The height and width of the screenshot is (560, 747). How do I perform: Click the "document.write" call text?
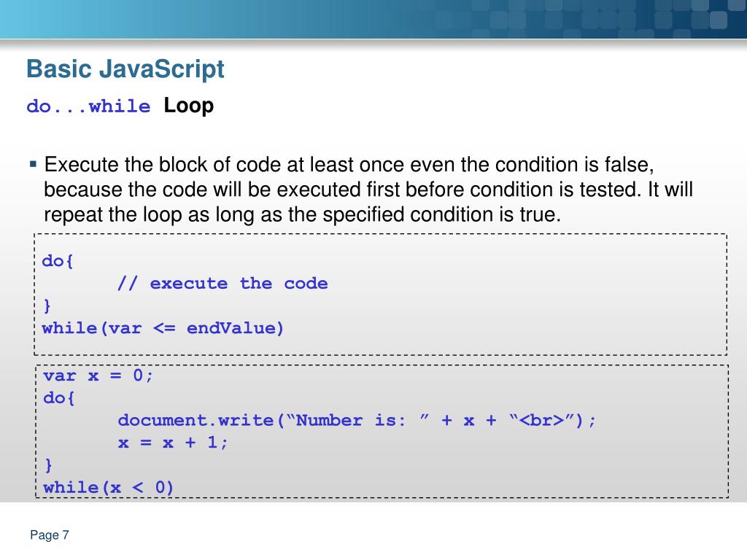196,421
